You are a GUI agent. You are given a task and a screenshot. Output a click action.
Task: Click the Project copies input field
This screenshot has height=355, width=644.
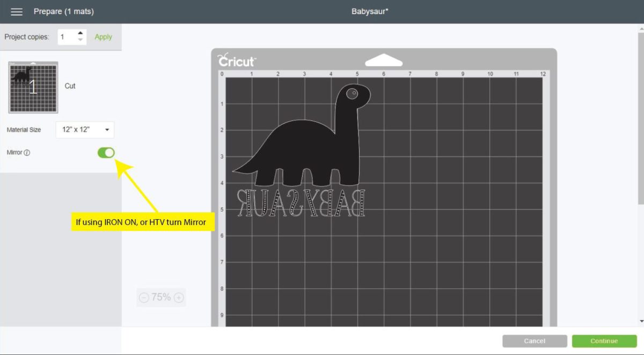[x=72, y=37]
